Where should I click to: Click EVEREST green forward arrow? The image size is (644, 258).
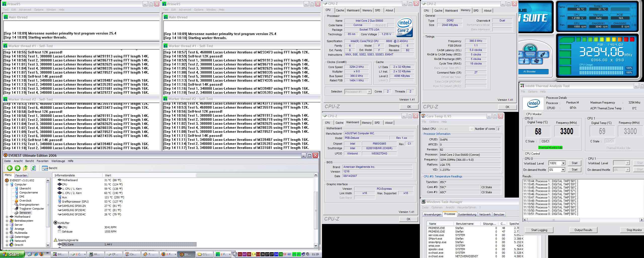pos(18,168)
